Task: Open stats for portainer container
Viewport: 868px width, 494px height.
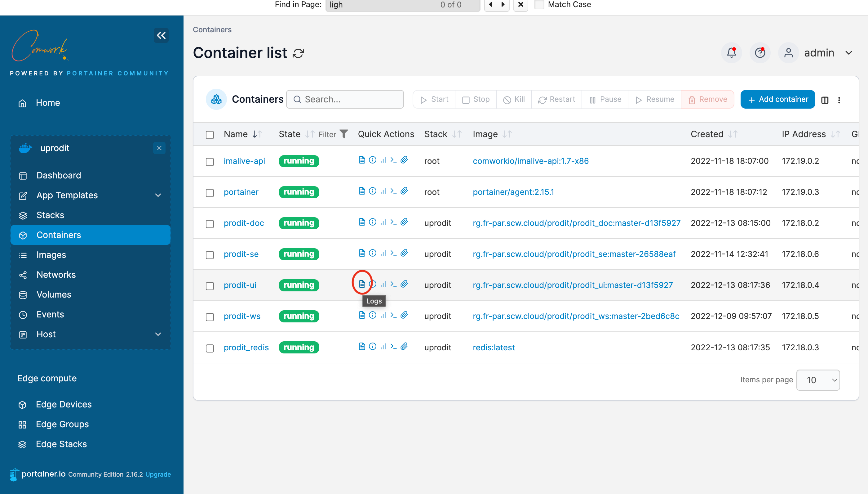Action: click(x=383, y=191)
